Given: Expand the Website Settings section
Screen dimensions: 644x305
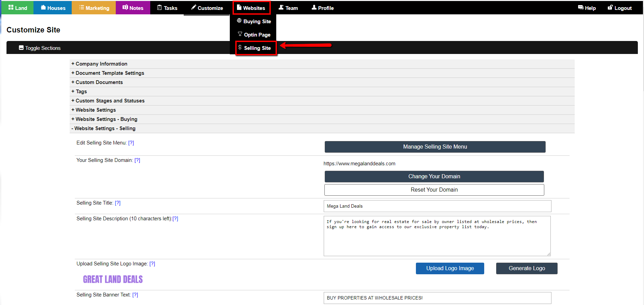Looking at the screenshot, I should pyautogui.click(x=322, y=110).
